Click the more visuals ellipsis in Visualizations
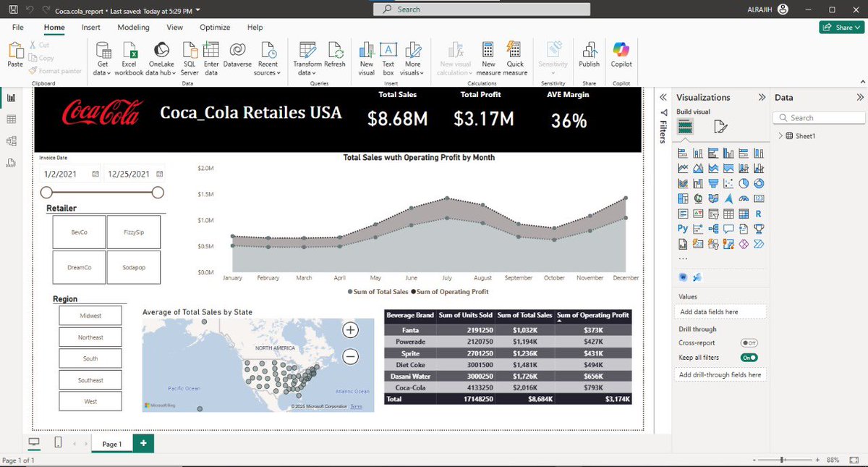Screen dimensions: 868x467 [682, 258]
